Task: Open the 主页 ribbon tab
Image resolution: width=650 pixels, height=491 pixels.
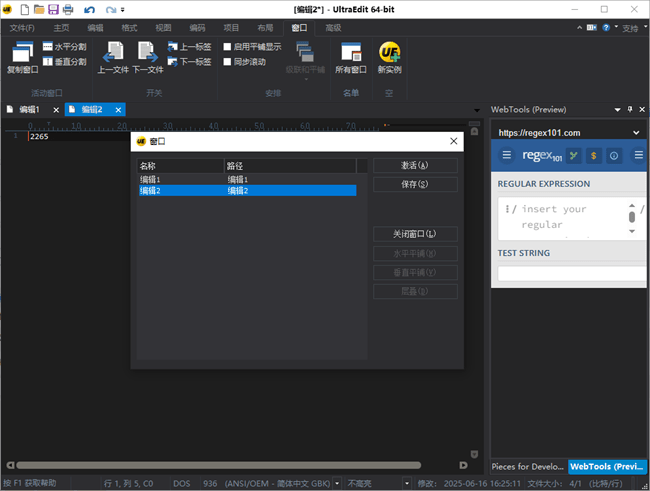Action: (61, 28)
